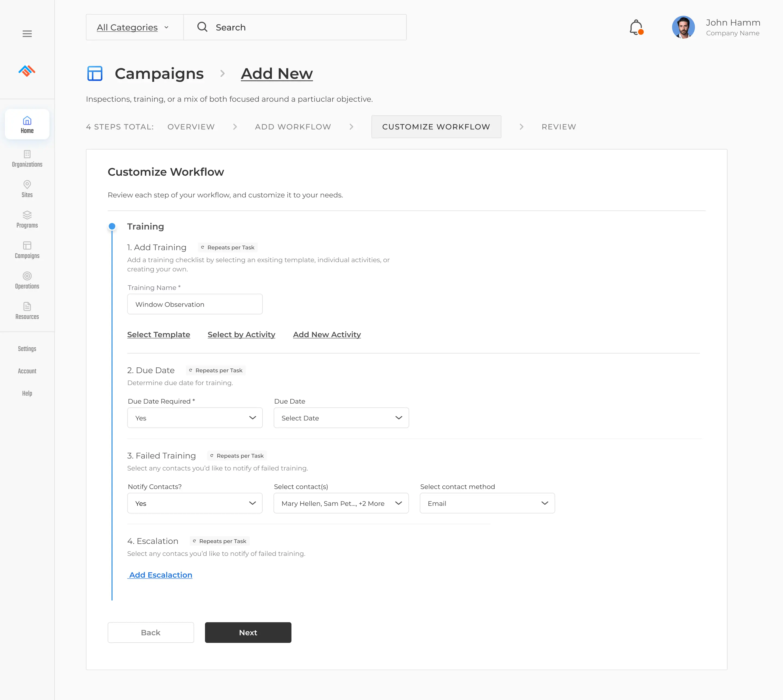Image resolution: width=783 pixels, height=700 pixels.
Task: Open Due Date Required dropdown
Action: click(195, 418)
